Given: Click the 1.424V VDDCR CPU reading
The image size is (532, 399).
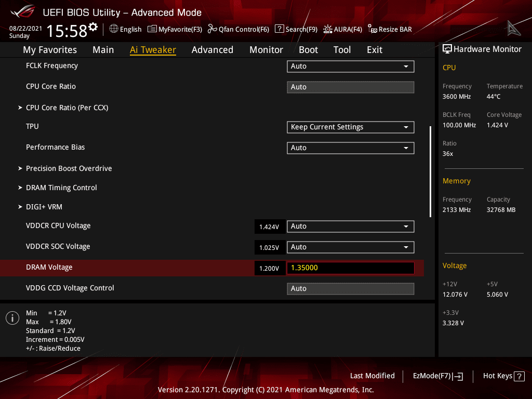Looking at the screenshot, I should (x=270, y=227).
